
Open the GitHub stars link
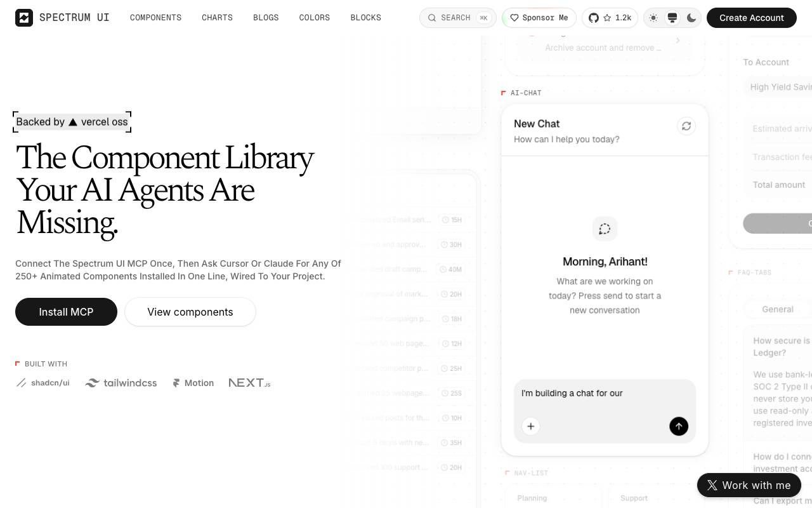(x=610, y=18)
